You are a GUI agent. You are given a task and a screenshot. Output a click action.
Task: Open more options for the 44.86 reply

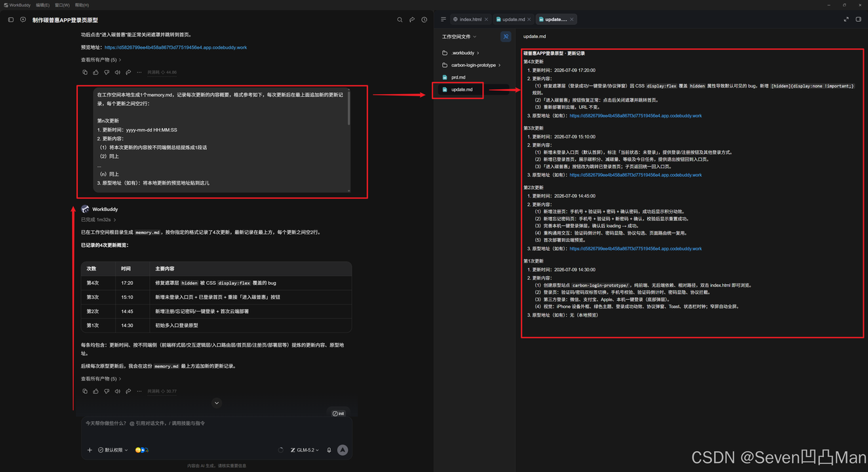pos(139,72)
